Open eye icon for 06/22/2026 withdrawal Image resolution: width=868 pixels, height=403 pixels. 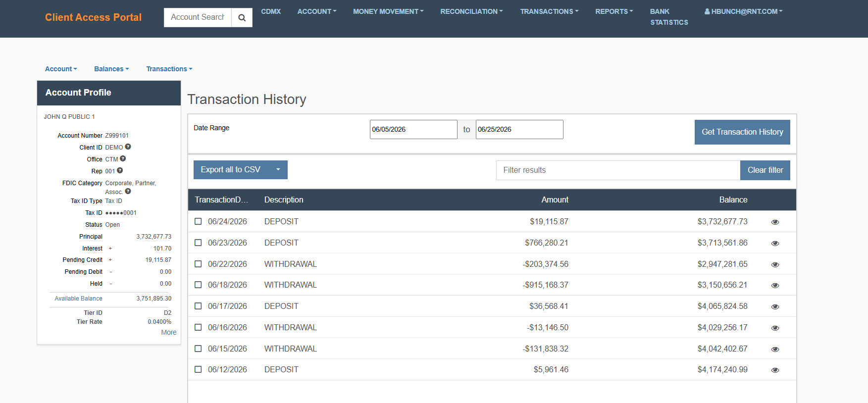pos(775,265)
